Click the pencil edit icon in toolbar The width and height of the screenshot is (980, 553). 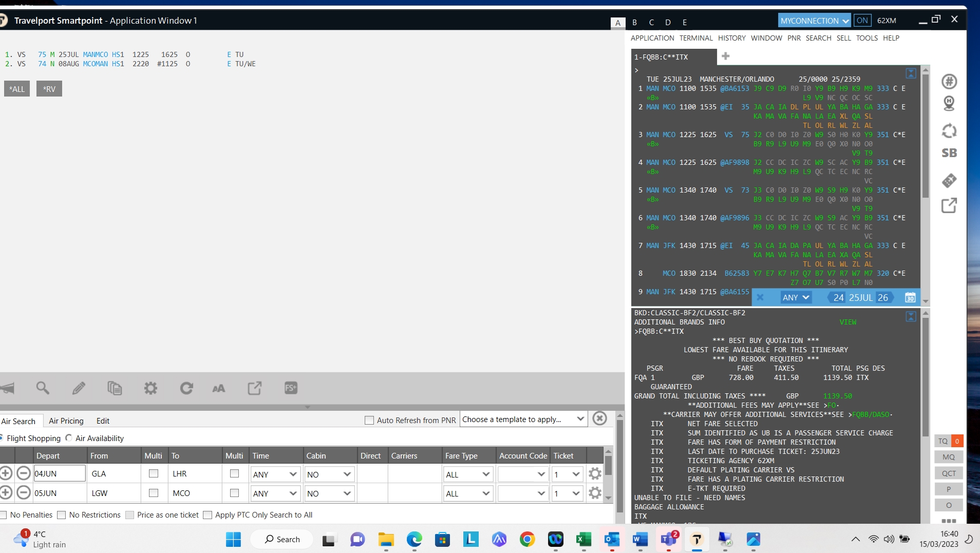(79, 388)
